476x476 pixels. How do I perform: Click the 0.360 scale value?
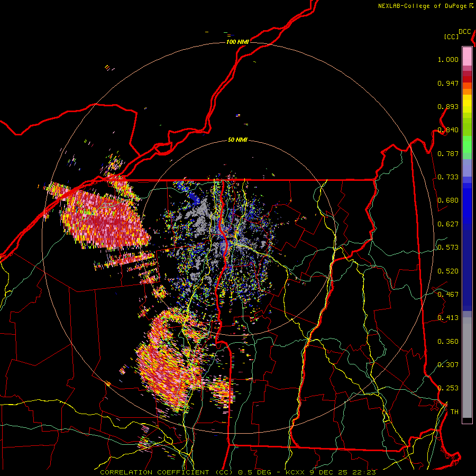(448, 342)
